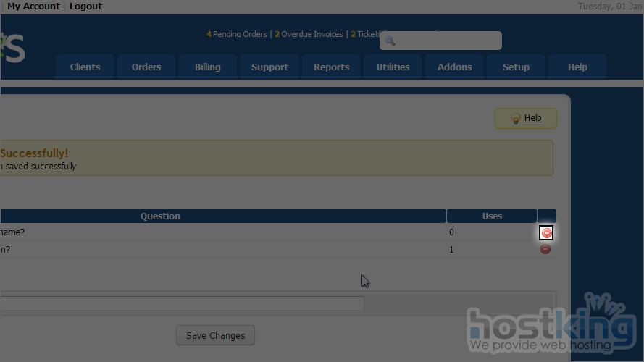Open the Utilities menu
The image size is (644, 362).
[x=393, y=67]
